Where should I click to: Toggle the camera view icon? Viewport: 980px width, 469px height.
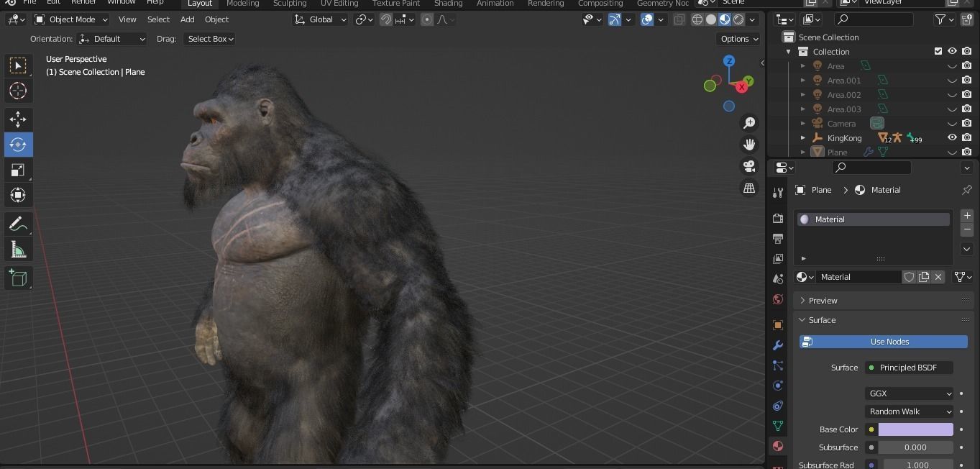749,166
